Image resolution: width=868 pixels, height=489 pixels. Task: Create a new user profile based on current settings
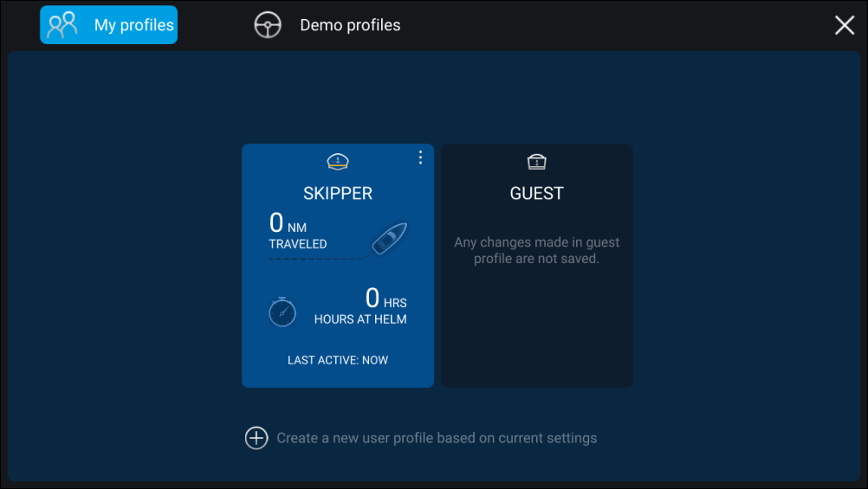coord(437,438)
